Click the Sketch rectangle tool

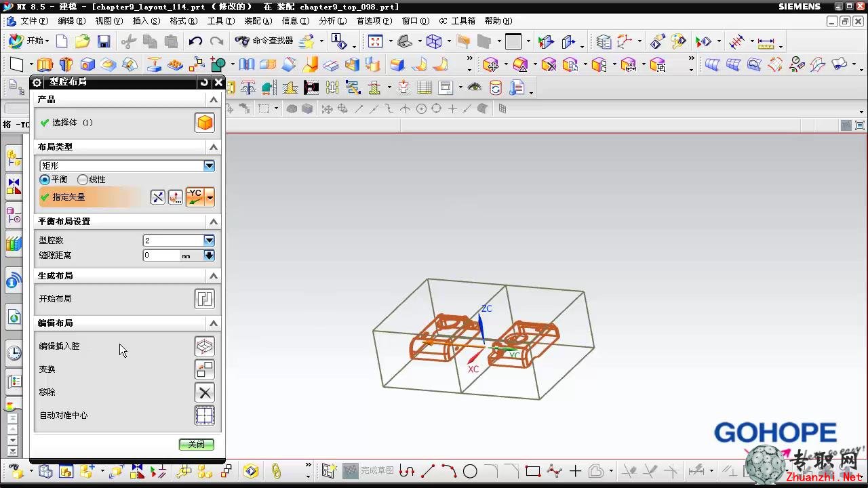533,471
